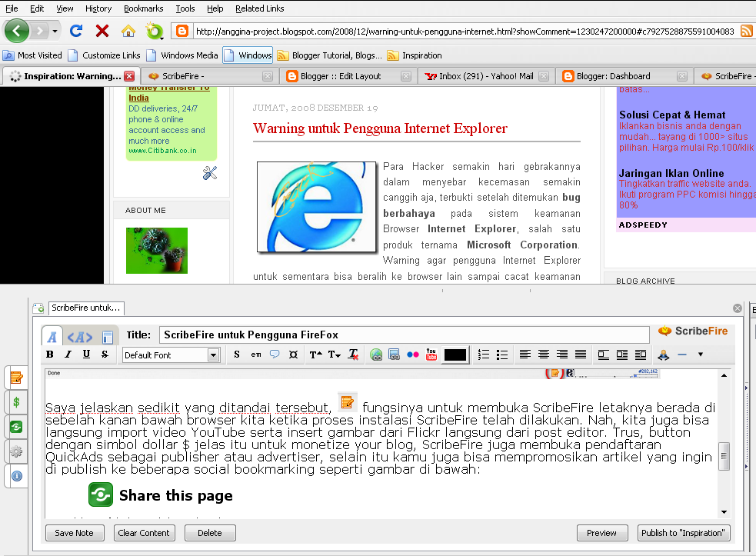Viewport: 756px width, 556px height.
Task: Decrease font size in ScribeFire toolbar
Action: point(334,355)
